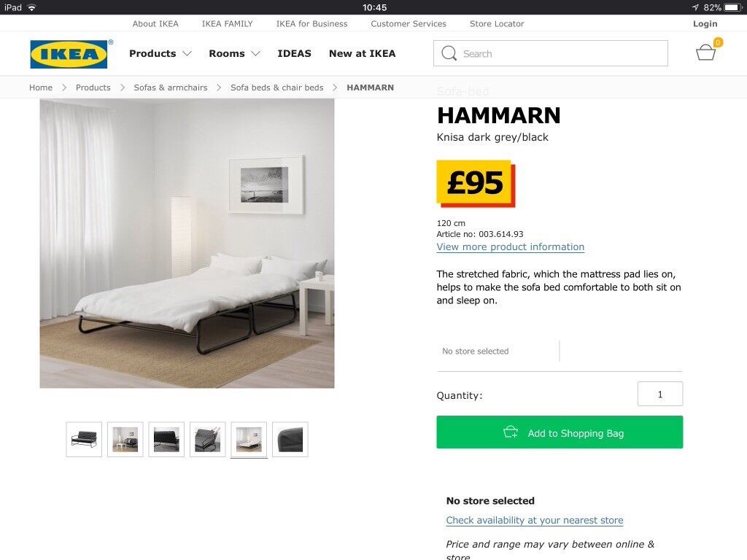Expand the Rooms dropdown menu
The width and height of the screenshot is (747, 560).
[234, 53]
